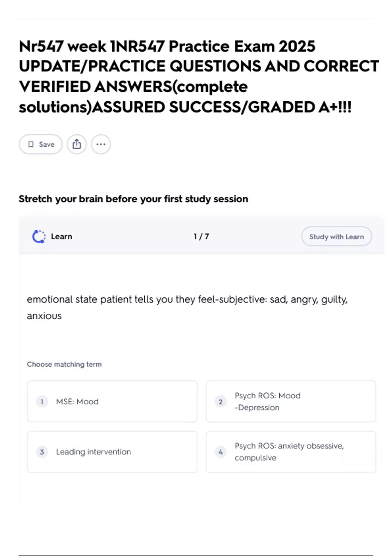392x556 pixels.
Task: Click the number 3 answer badge
Action: tap(42, 452)
